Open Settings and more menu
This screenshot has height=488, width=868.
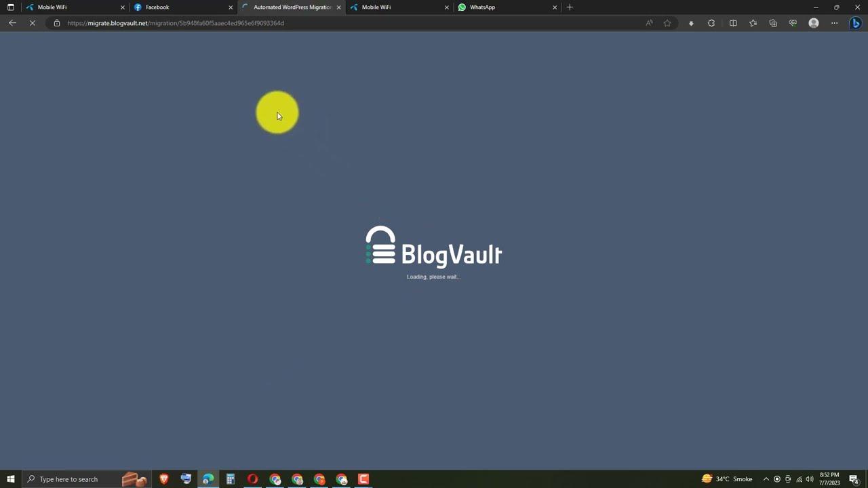pos(834,23)
